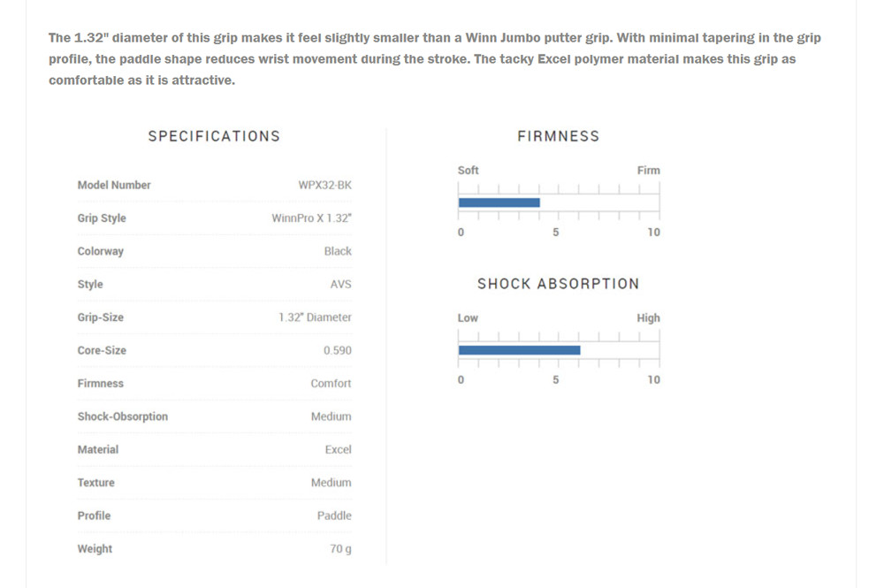
Task: Select the WPX32-BK model number value
Action: tap(324, 185)
